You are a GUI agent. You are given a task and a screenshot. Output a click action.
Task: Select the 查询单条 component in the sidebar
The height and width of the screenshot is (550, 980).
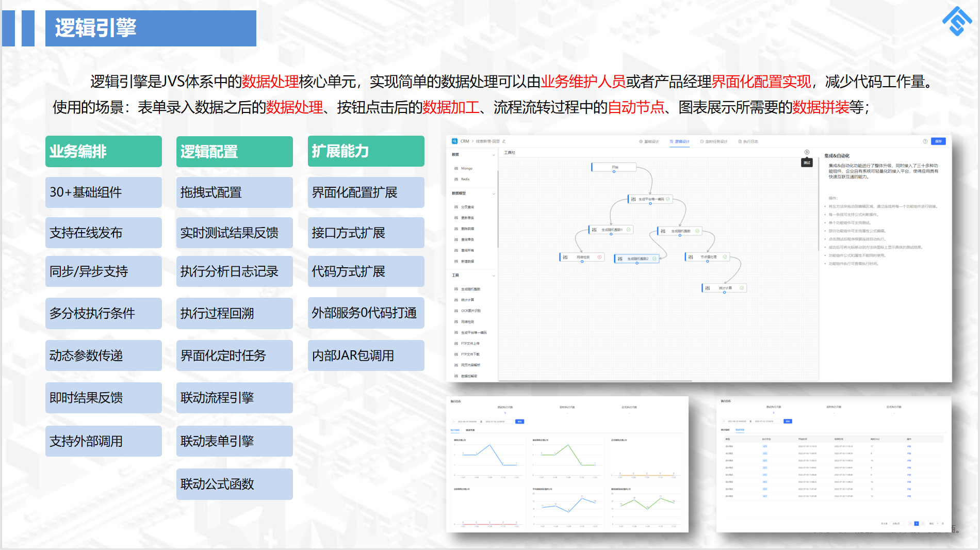pos(464,239)
